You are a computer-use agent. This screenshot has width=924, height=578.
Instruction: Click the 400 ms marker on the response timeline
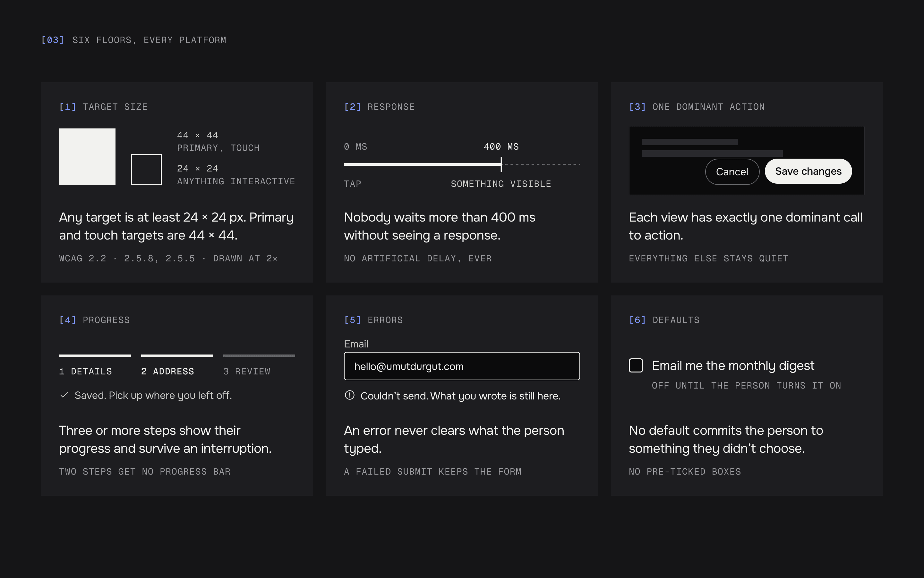click(501, 164)
